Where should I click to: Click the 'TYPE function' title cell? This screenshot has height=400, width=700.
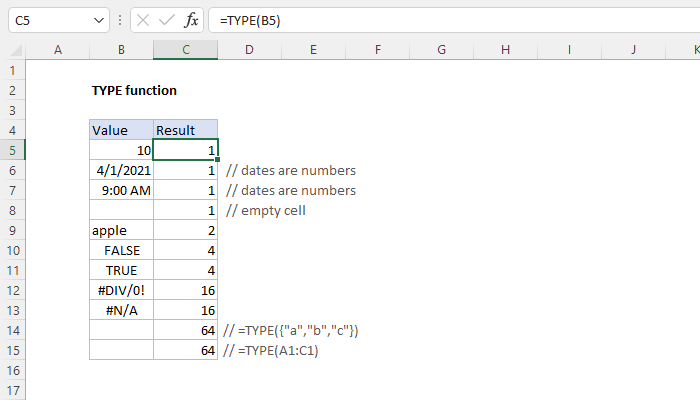[134, 91]
